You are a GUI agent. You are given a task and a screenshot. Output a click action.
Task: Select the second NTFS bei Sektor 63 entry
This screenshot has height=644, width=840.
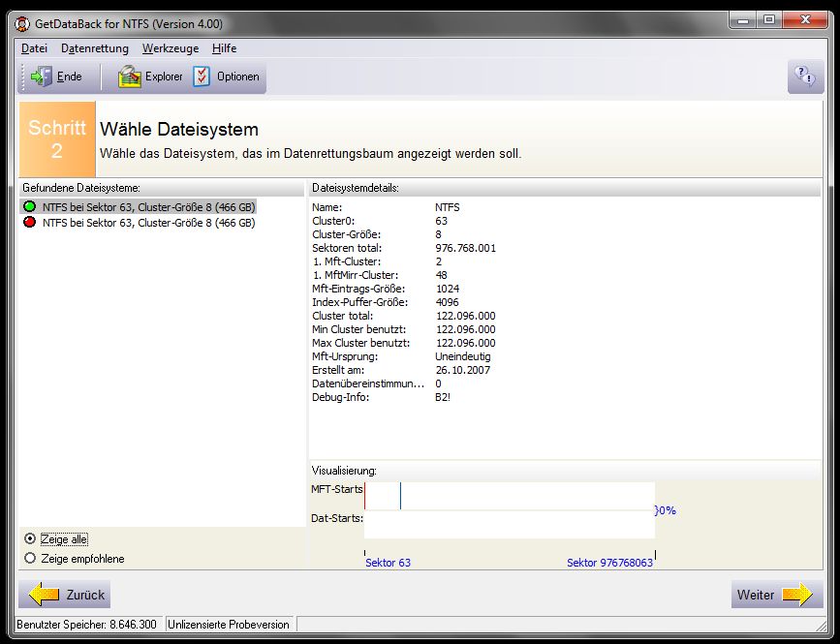tap(148, 223)
